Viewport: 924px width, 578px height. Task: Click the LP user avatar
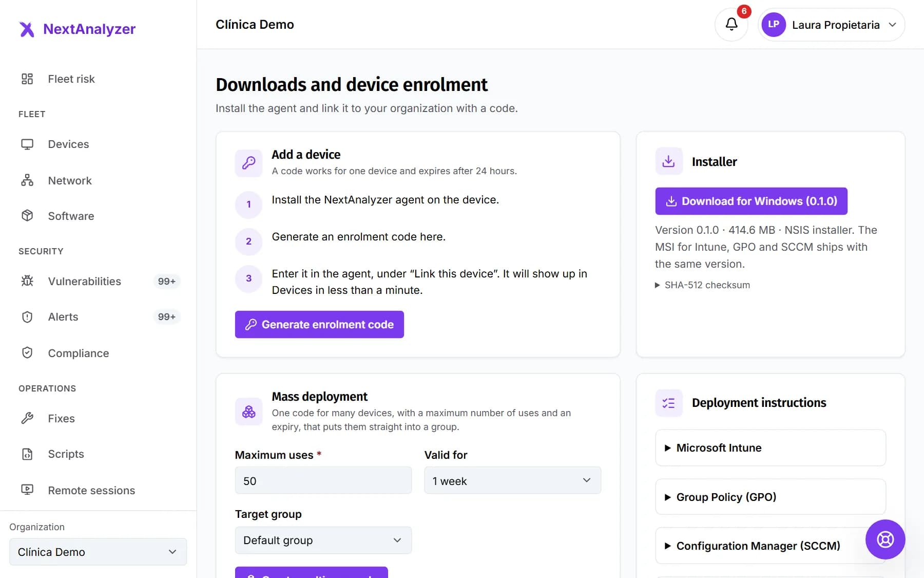774,25
